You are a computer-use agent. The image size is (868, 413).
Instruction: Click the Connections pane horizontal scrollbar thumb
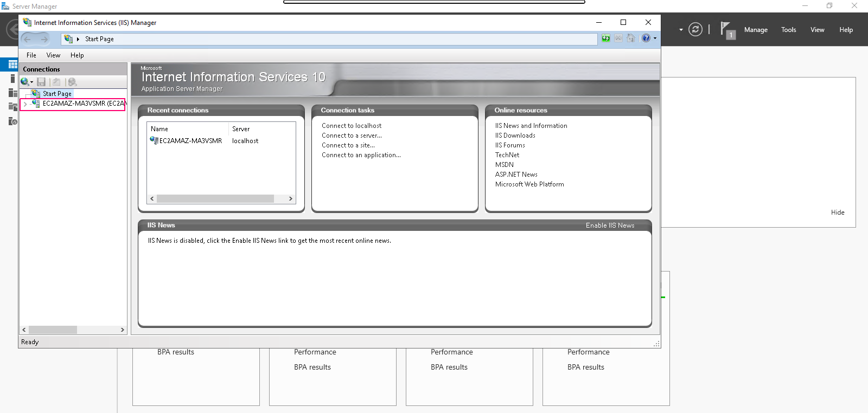pyautogui.click(x=53, y=330)
